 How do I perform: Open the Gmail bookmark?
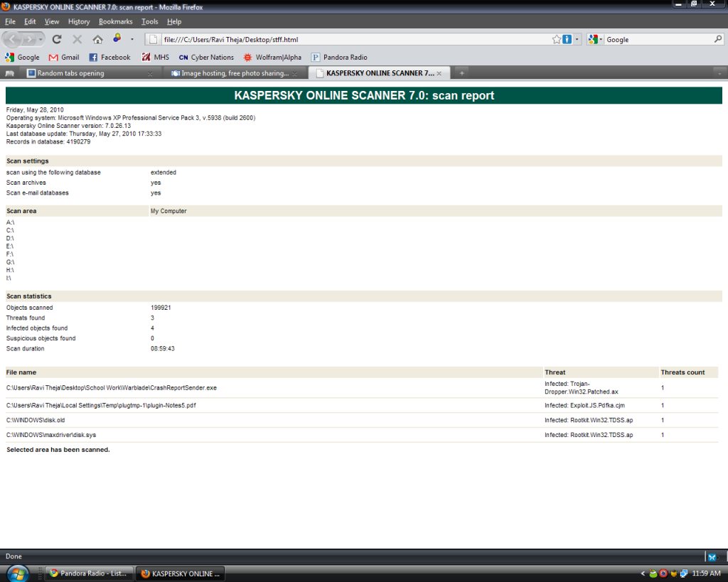[63, 57]
